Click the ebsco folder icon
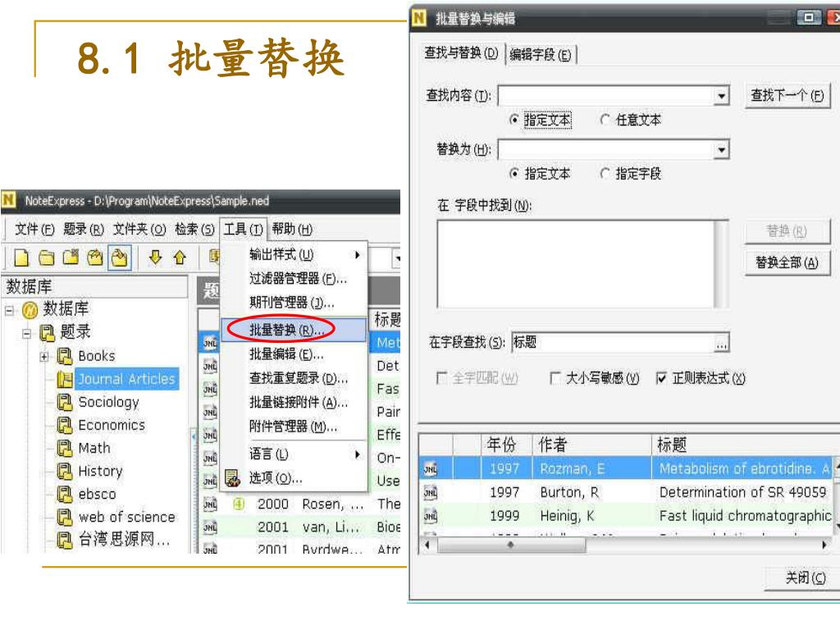 [x=65, y=494]
